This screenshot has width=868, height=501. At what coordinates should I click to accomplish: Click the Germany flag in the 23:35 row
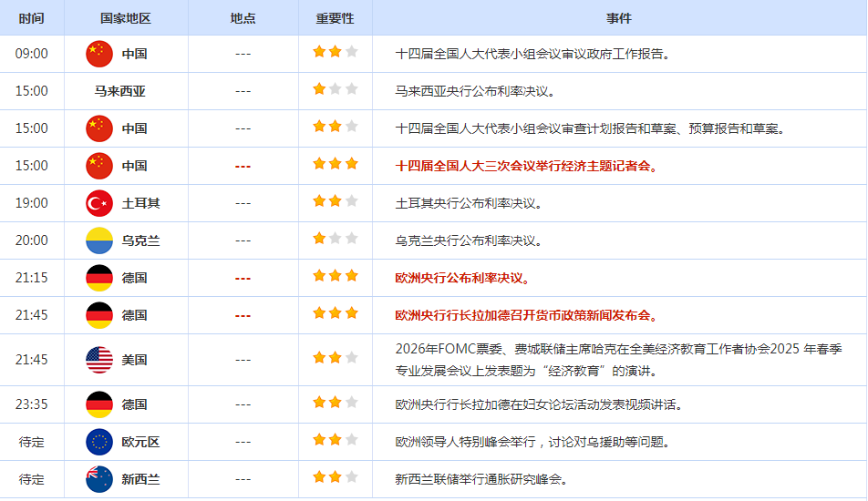[98, 404]
